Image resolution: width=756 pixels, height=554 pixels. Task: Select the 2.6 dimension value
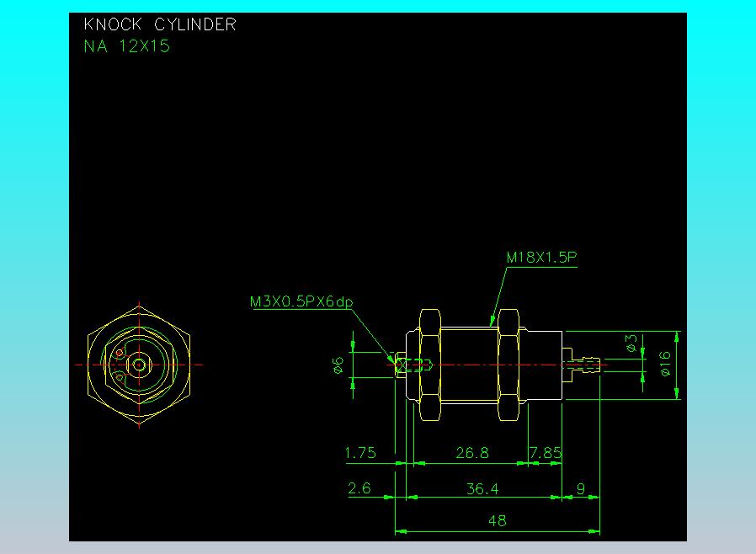point(359,488)
